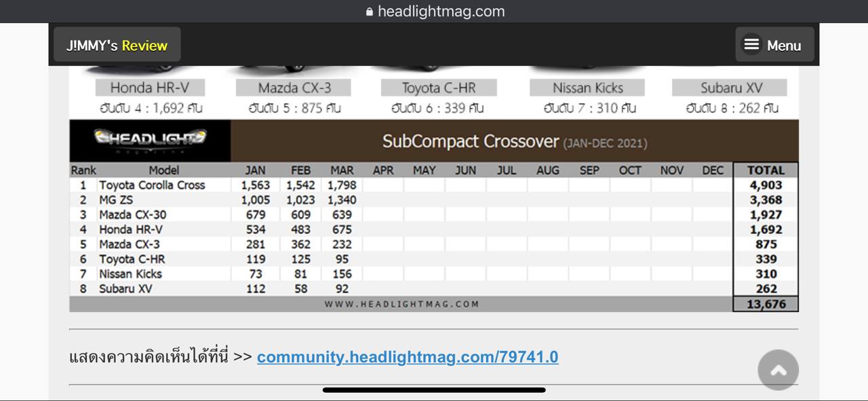This screenshot has width=868, height=401.
Task: Click the FEB column header
Action: (x=300, y=170)
